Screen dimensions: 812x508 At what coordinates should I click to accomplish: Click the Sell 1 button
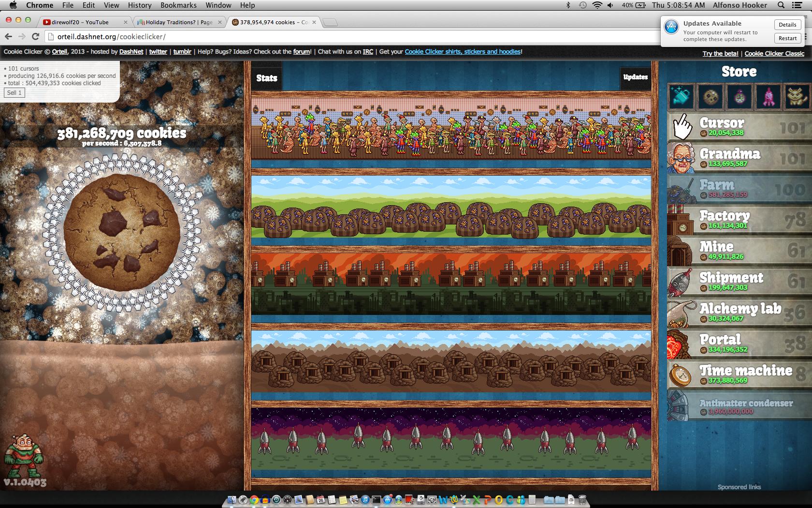pyautogui.click(x=14, y=93)
